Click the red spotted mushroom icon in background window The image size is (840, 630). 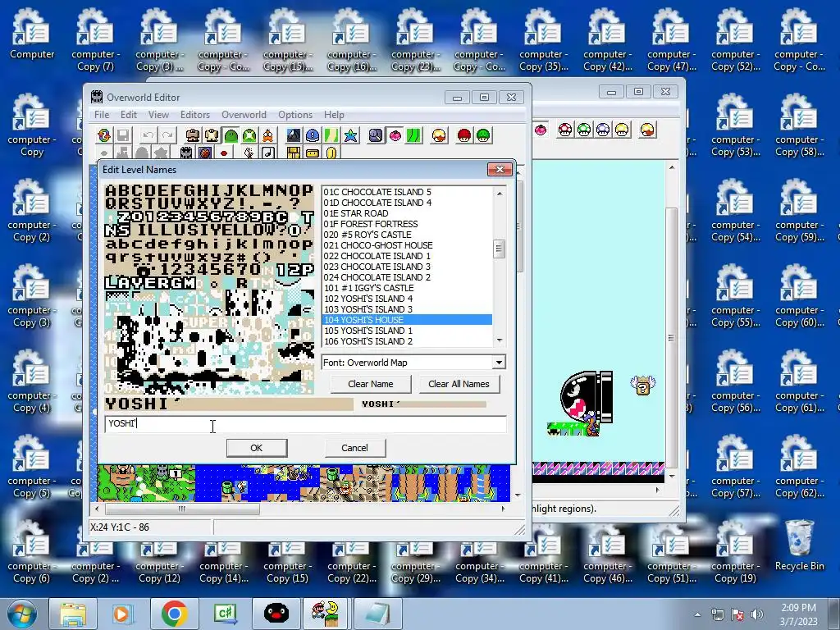(564, 130)
